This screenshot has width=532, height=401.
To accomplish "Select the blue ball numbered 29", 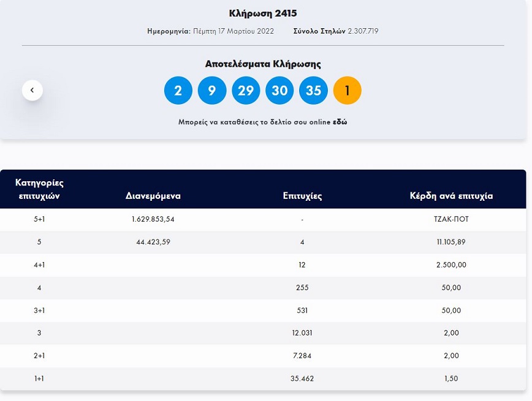I will tap(246, 91).
